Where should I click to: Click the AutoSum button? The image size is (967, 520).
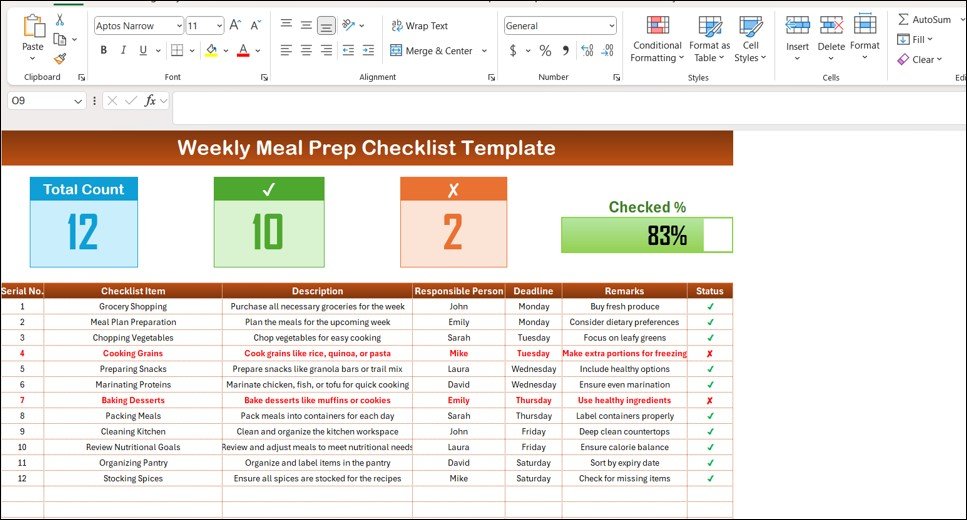[x=924, y=20]
